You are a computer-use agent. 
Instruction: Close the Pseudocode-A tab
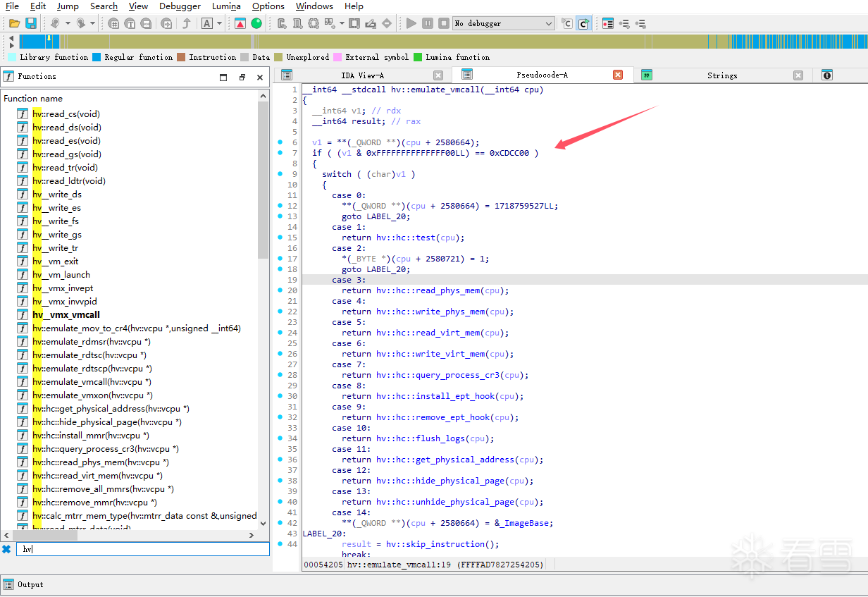(618, 75)
